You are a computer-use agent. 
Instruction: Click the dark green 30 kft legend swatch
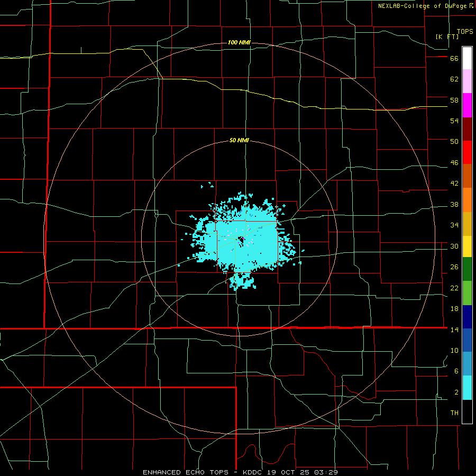467,269
